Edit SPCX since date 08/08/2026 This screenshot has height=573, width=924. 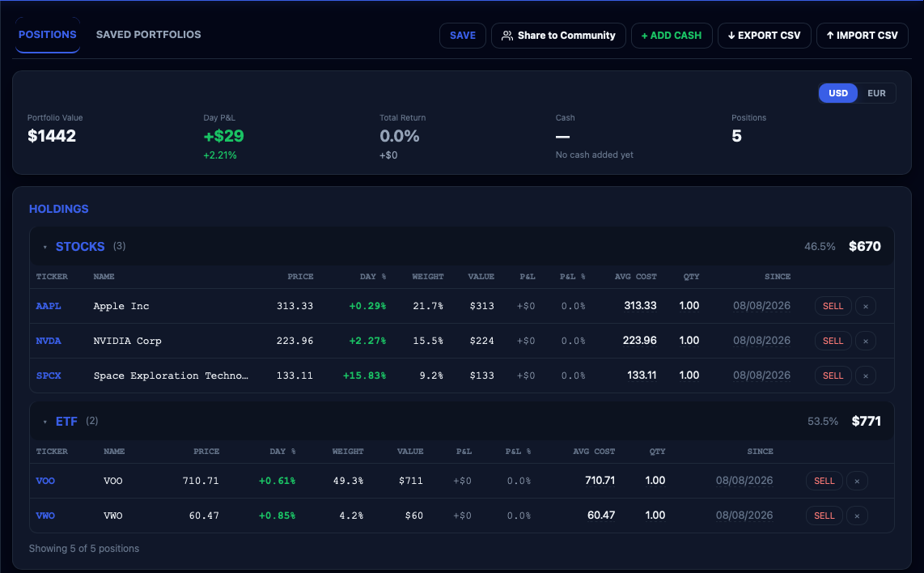coord(761,376)
